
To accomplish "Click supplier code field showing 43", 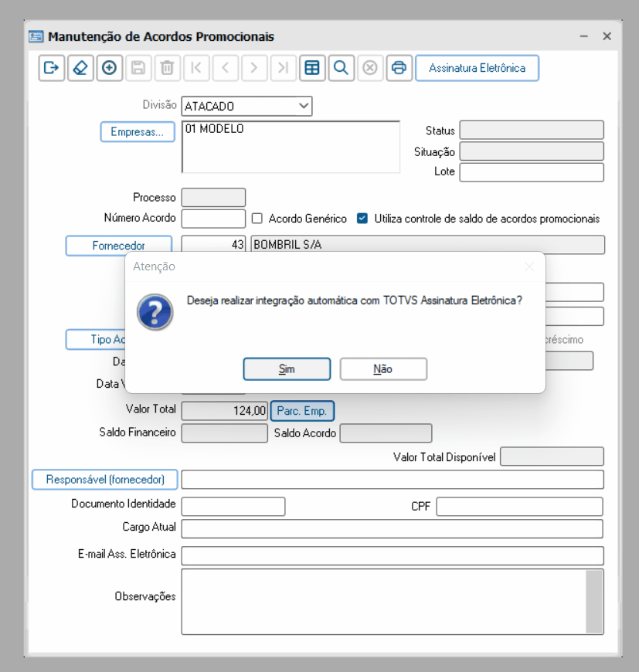I will click(213, 244).
